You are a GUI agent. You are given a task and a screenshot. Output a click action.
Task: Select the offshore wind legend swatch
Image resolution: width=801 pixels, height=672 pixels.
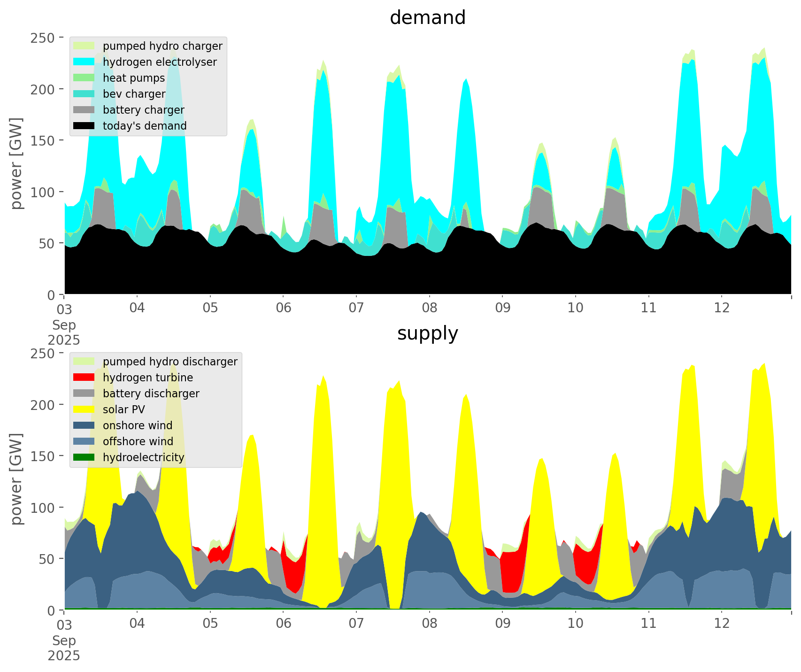85,441
